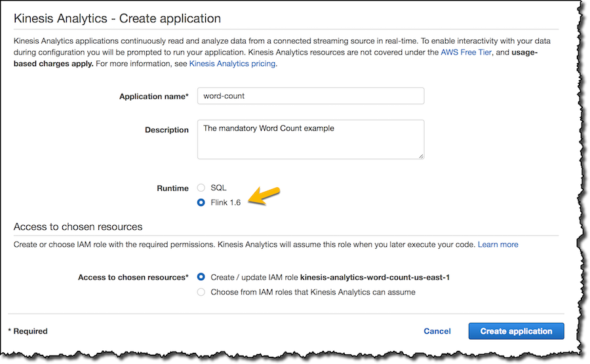Click the yellow arrow pointing at Flink
The width and height of the screenshot is (590, 364).
pyautogui.click(x=264, y=196)
